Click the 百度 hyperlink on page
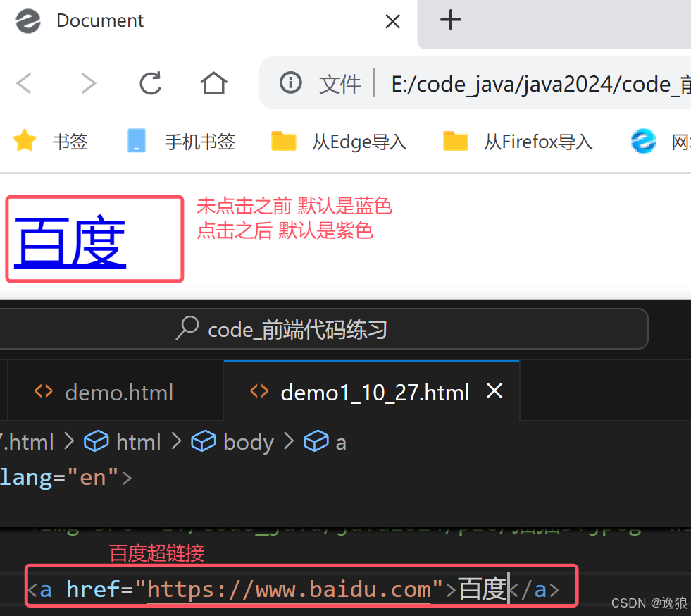 pos(70,242)
